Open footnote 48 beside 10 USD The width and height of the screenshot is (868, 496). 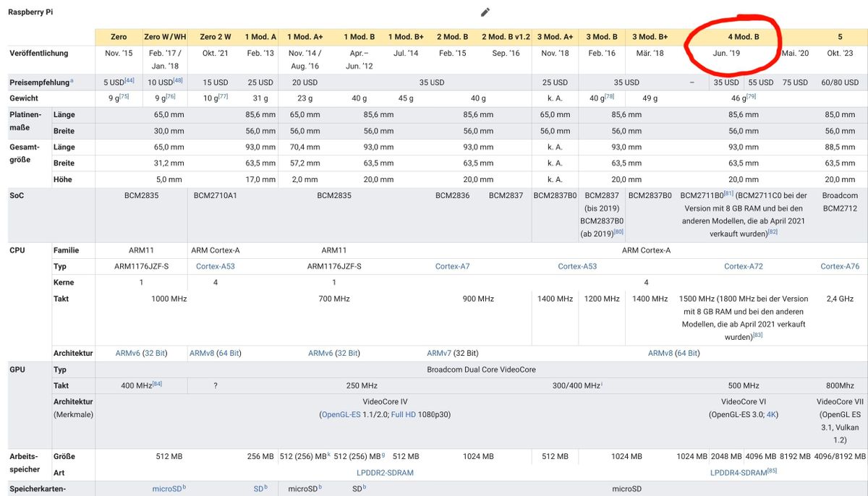coord(178,80)
